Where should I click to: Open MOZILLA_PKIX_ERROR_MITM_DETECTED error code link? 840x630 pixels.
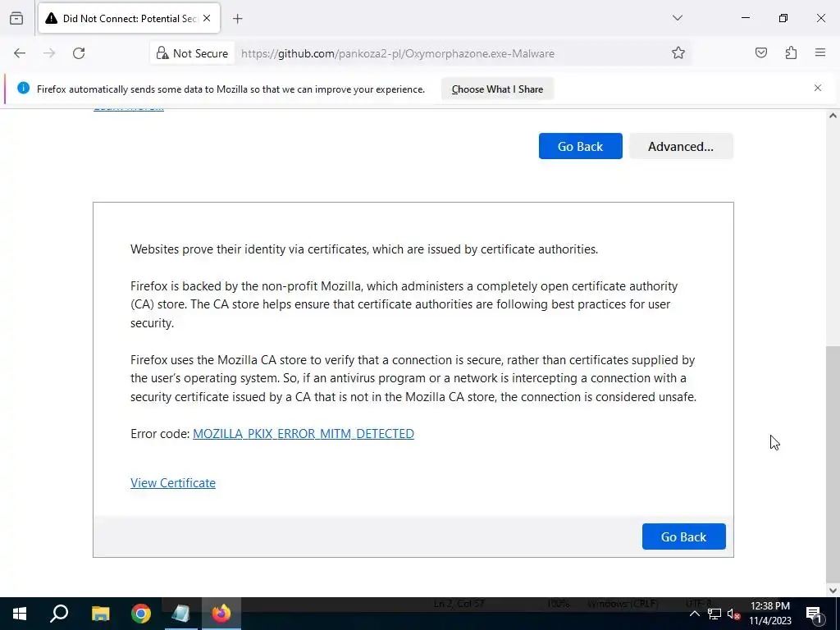point(304,433)
